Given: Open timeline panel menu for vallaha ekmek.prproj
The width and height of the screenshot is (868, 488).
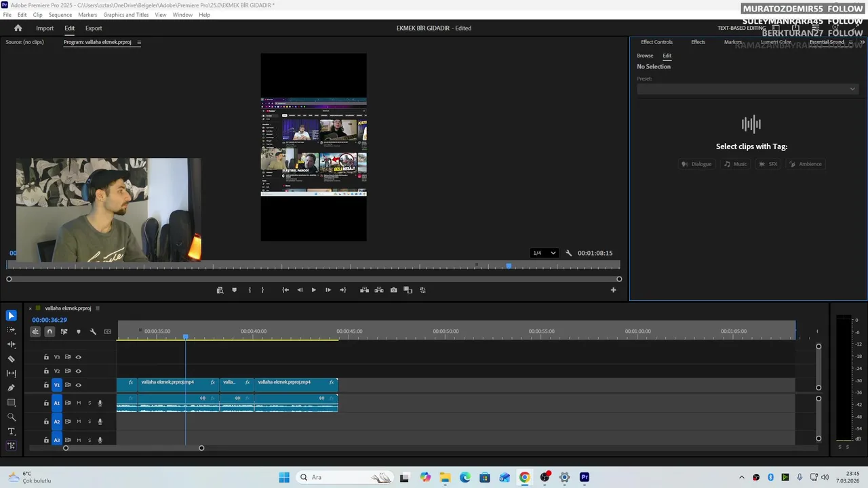Looking at the screenshot, I should pos(98,308).
